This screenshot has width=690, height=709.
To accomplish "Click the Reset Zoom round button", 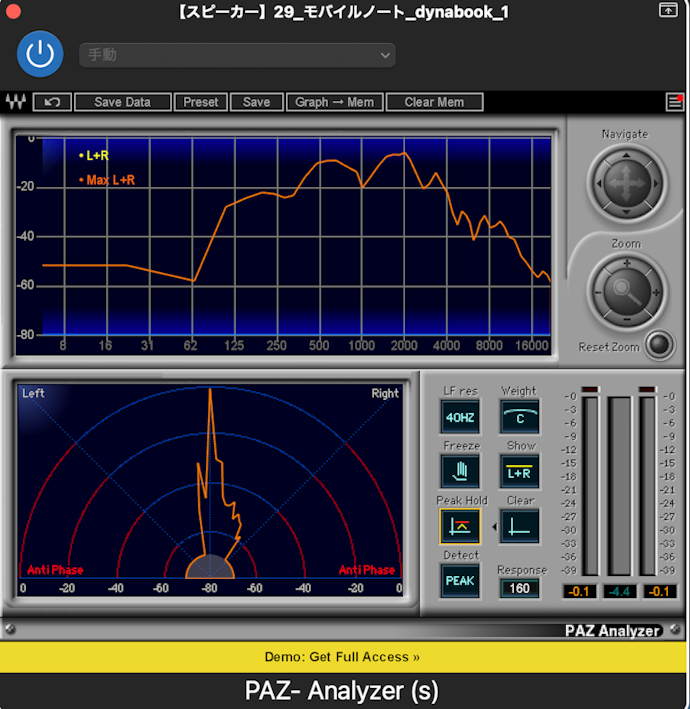I will click(659, 345).
